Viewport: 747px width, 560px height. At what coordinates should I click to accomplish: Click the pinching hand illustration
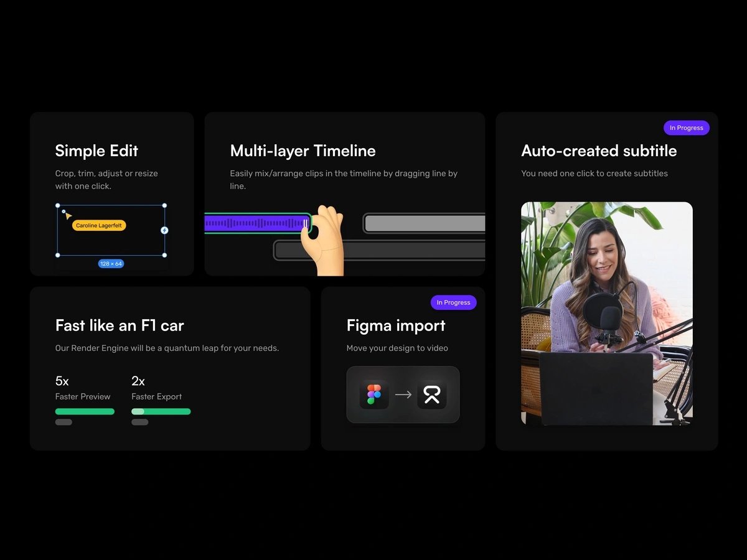[322, 240]
